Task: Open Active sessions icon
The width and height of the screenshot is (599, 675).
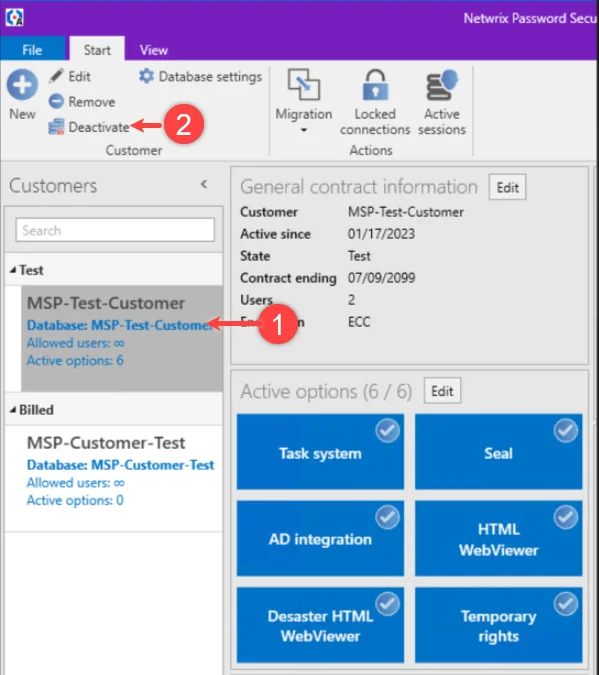Action: pyautogui.click(x=442, y=85)
